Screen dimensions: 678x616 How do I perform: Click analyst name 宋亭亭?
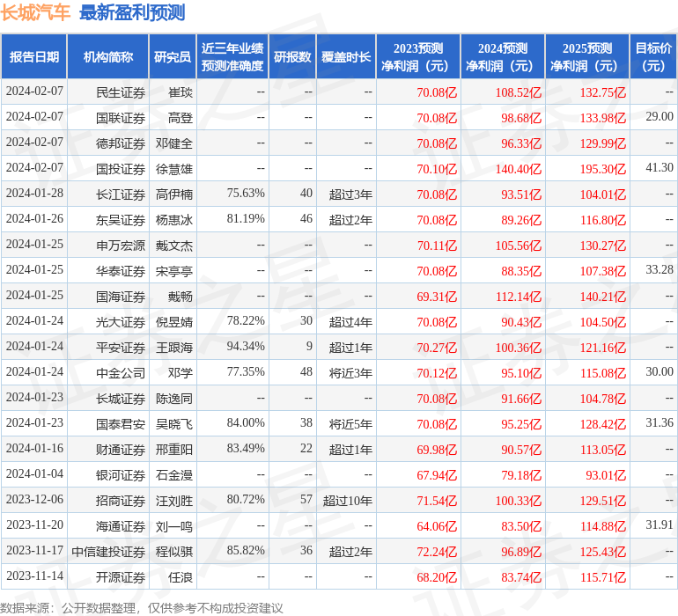point(174,271)
